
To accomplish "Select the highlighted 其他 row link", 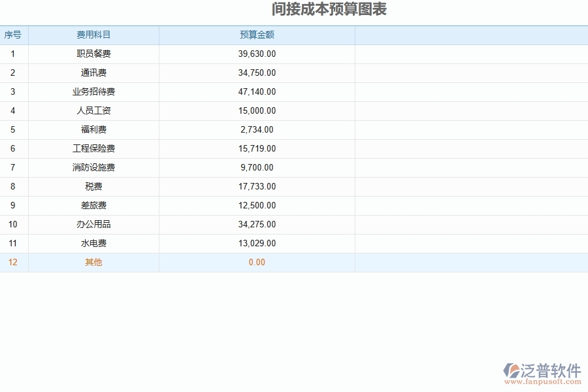I will [x=92, y=262].
